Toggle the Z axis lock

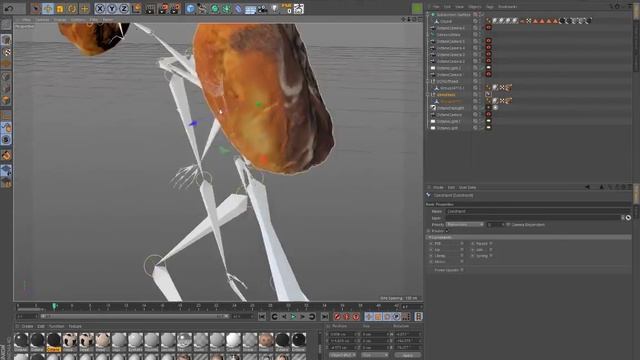pyautogui.click(x=124, y=9)
